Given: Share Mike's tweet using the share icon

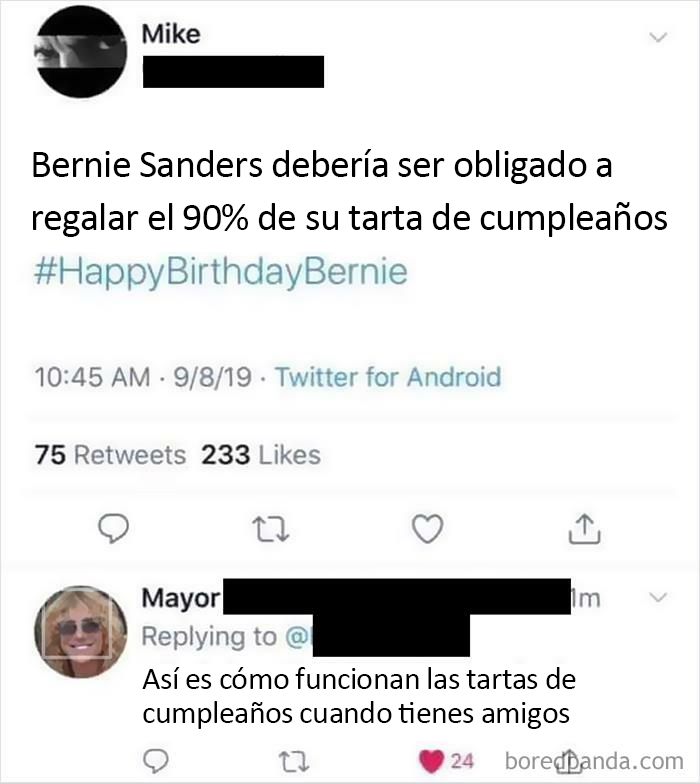Looking at the screenshot, I should coord(583,527).
